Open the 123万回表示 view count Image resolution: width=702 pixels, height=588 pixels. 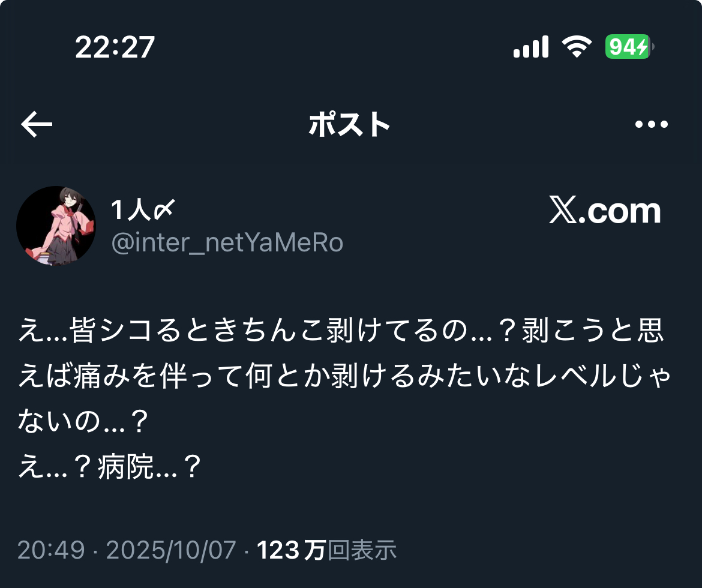(327, 550)
